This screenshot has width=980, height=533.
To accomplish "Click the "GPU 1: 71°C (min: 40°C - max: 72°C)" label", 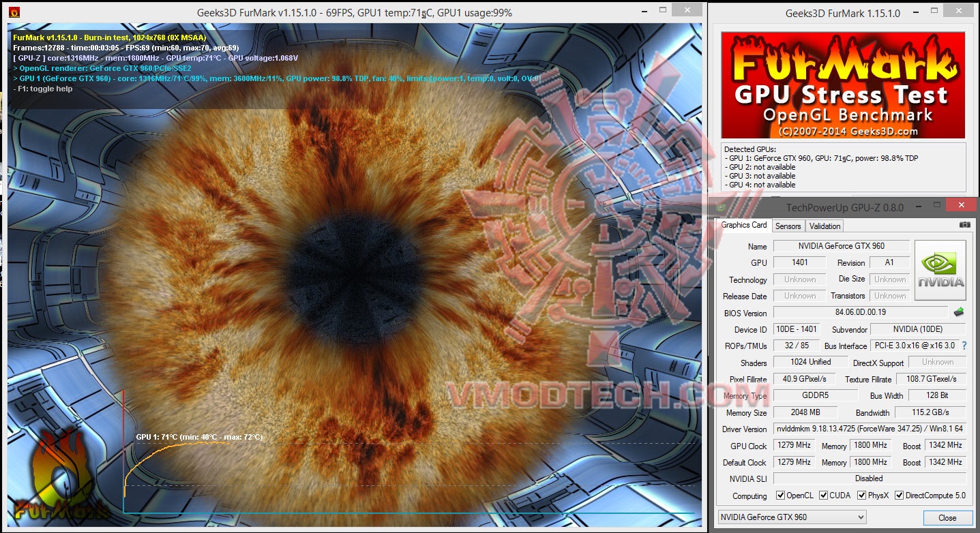I will click(x=199, y=437).
